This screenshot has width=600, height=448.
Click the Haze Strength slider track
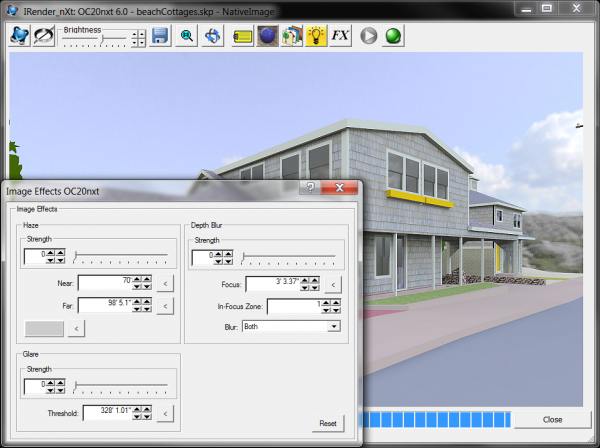click(x=125, y=257)
